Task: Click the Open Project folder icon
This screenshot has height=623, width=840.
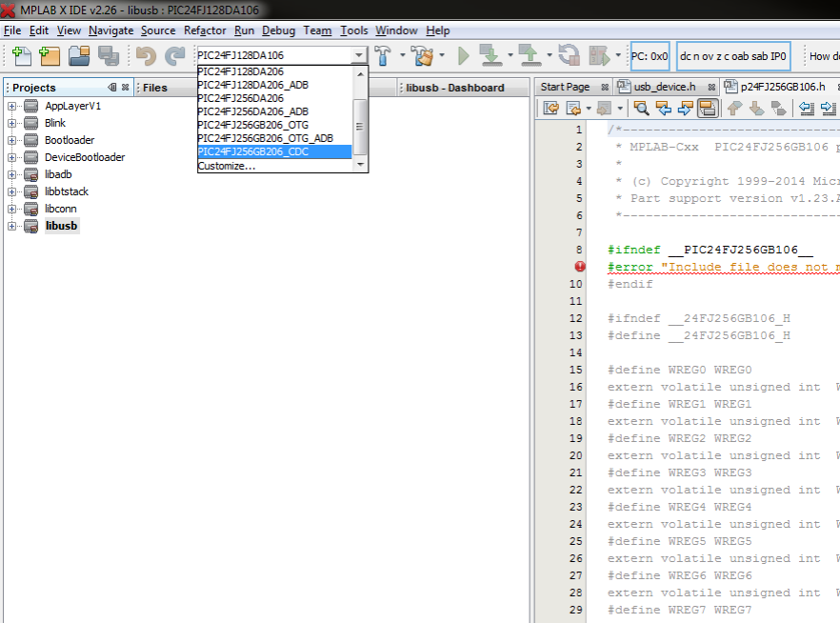Action: pyautogui.click(x=78, y=56)
